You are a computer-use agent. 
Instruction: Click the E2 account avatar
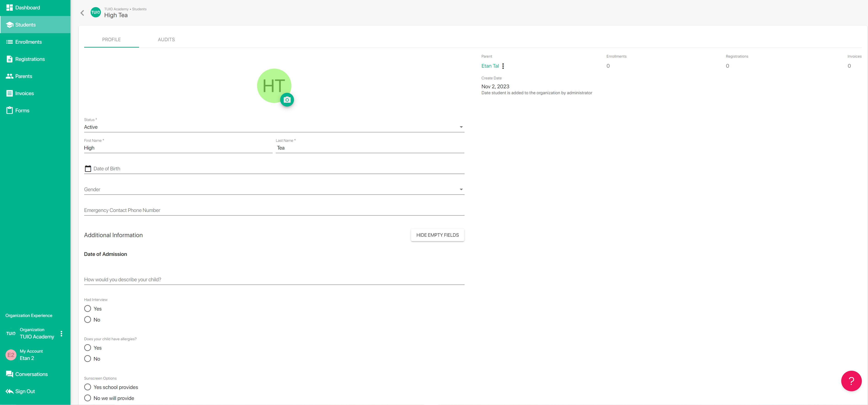coord(11,355)
